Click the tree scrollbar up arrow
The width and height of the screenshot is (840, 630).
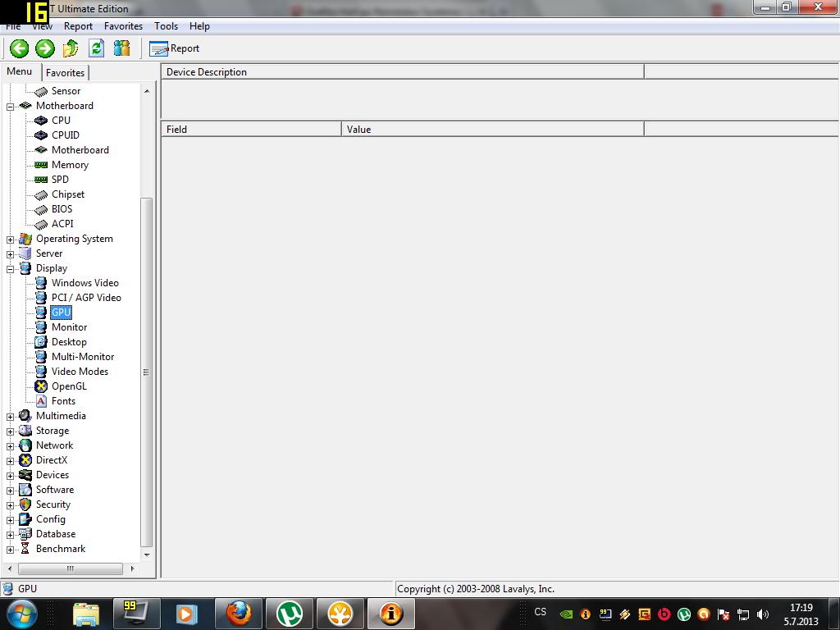point(147,91)
